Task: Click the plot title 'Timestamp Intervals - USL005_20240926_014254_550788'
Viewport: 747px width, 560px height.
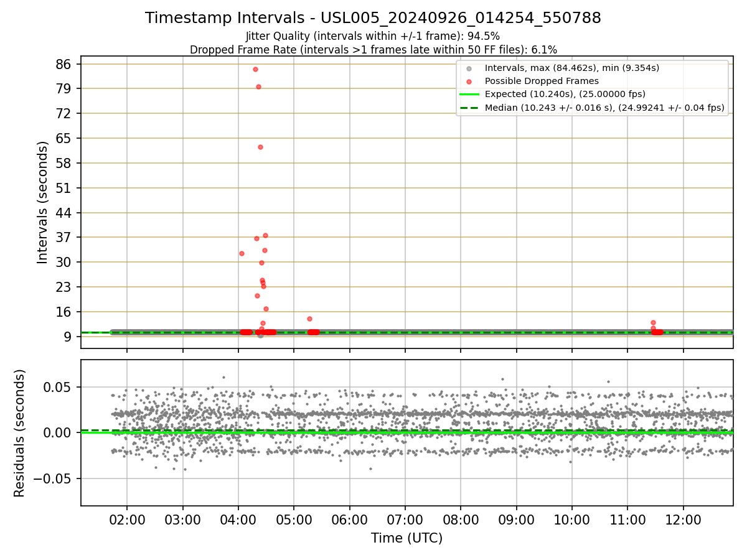Action: [373, 18]
